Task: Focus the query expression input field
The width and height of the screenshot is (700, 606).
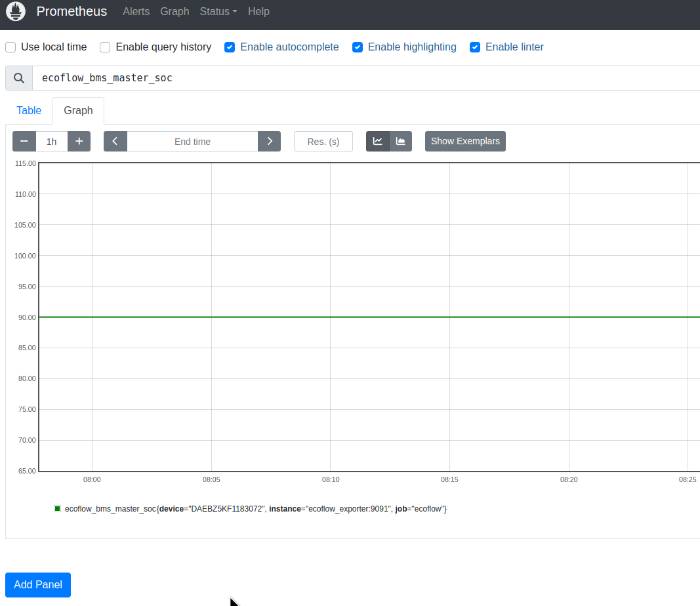Action: 366,78
